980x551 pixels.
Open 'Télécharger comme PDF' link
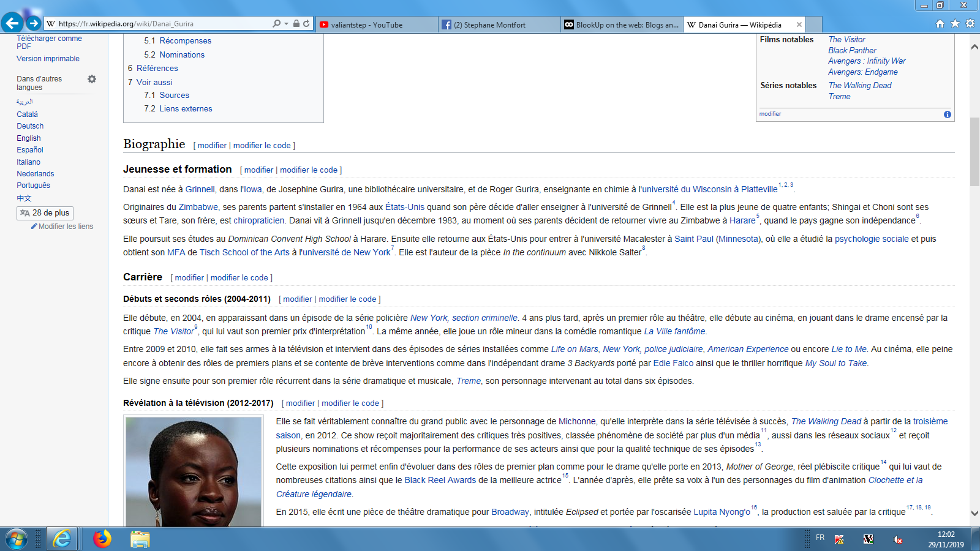coord(49,42)
